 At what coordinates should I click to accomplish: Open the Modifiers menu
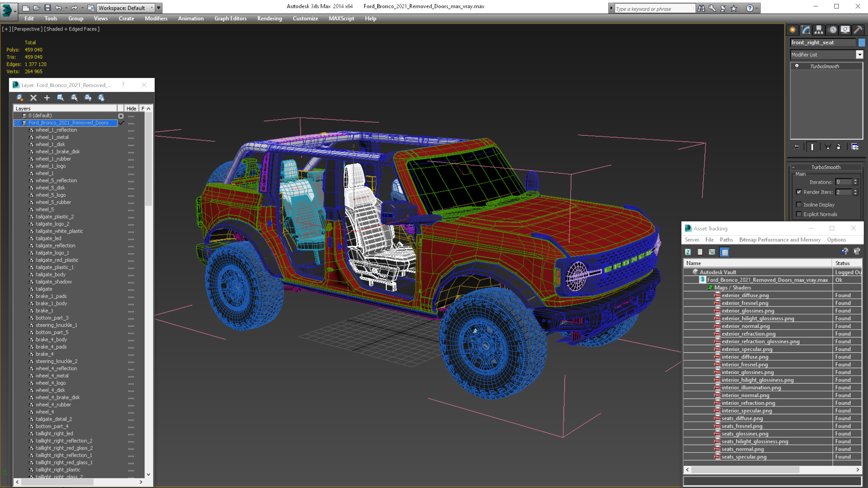pyautogui.click(x=156, y=18)
